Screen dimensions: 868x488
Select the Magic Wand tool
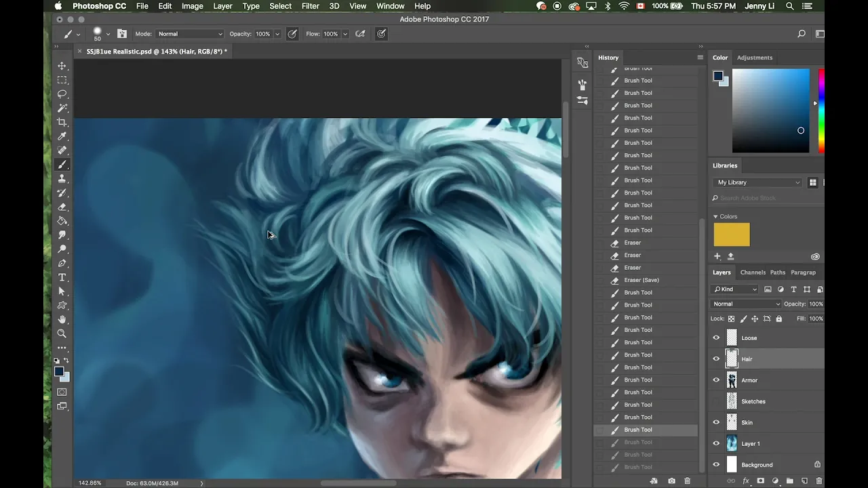[x=62, y=108]
